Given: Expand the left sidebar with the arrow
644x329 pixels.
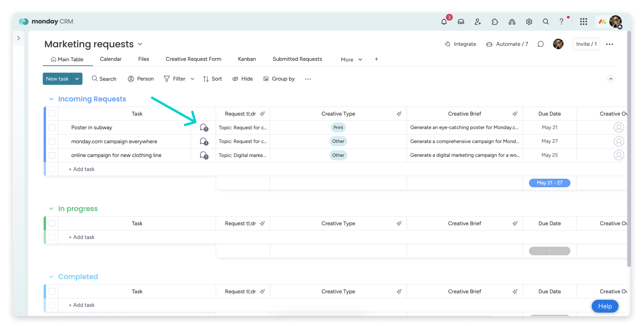Looking at the screenshot, I should pos(18,38).
